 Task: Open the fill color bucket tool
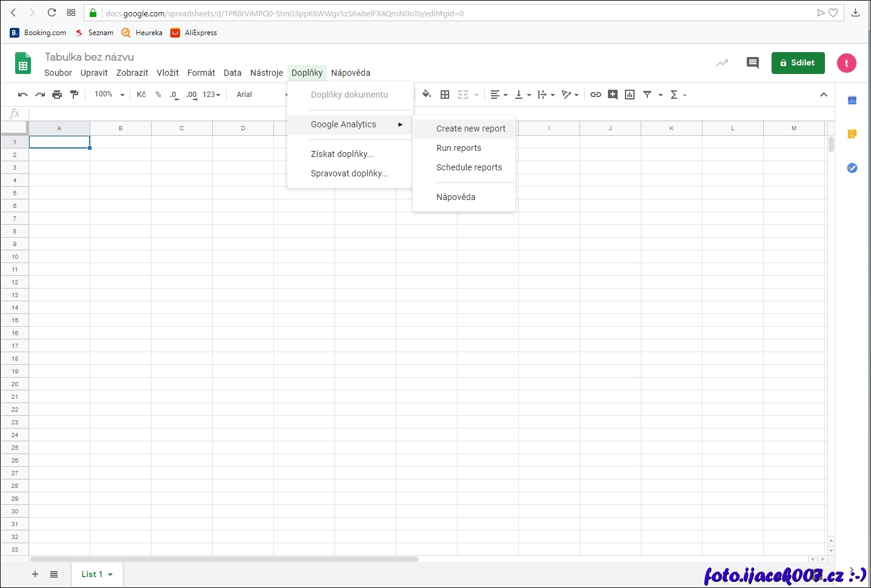click(x=427, y=95)
